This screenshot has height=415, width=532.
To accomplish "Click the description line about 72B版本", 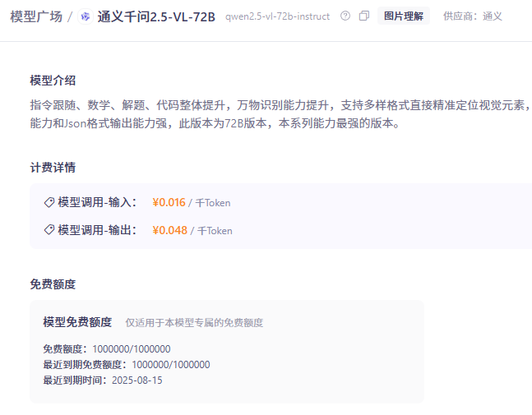I will pos(215,123).
